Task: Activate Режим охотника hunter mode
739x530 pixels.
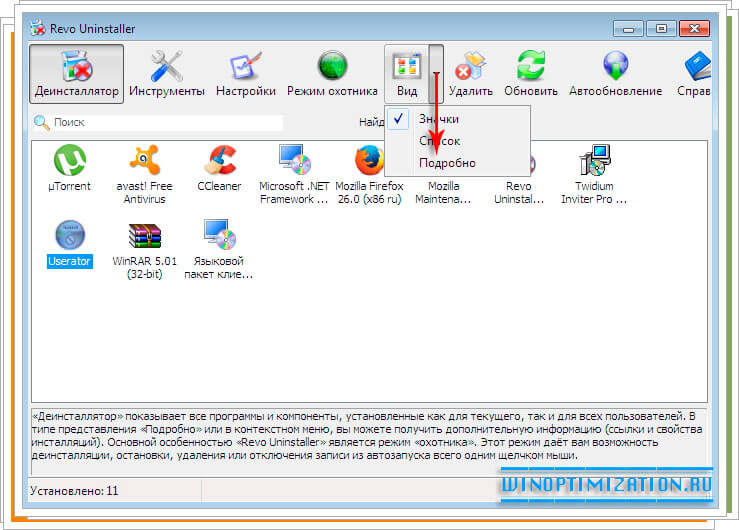Action: pyautogui.click(x=331, y=74)
